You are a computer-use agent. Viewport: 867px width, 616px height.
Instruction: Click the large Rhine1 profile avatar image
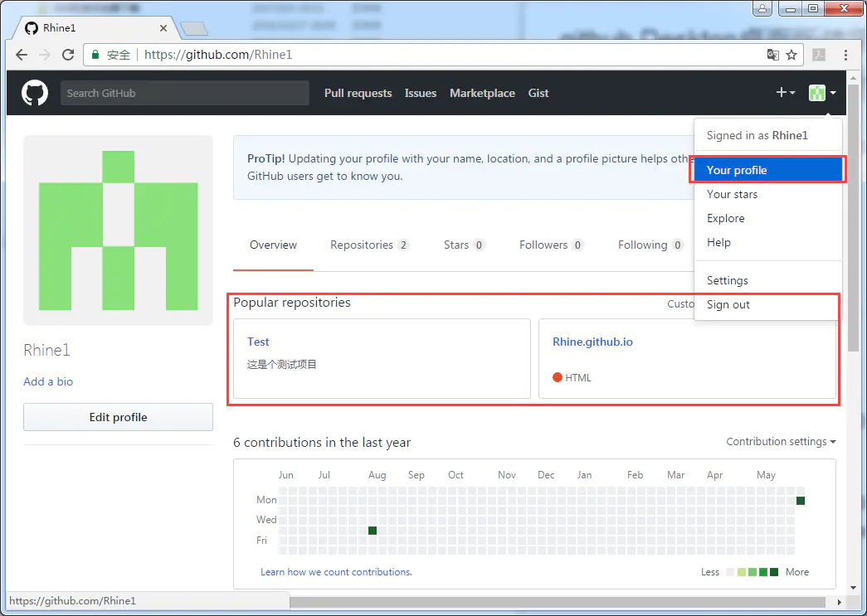pos(119,230)
